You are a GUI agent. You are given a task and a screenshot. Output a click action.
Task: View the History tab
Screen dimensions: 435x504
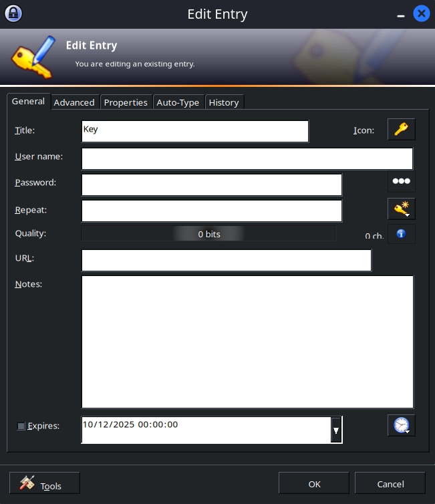[224, 102]
